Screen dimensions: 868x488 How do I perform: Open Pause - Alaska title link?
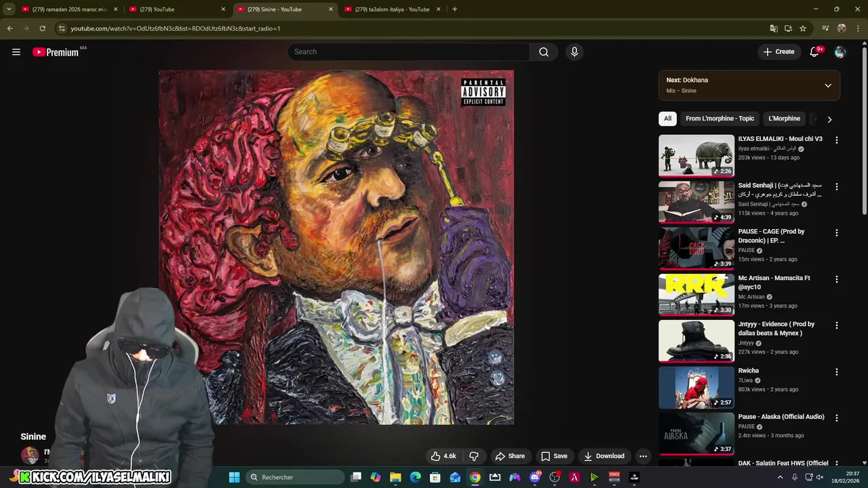(781, 417)
